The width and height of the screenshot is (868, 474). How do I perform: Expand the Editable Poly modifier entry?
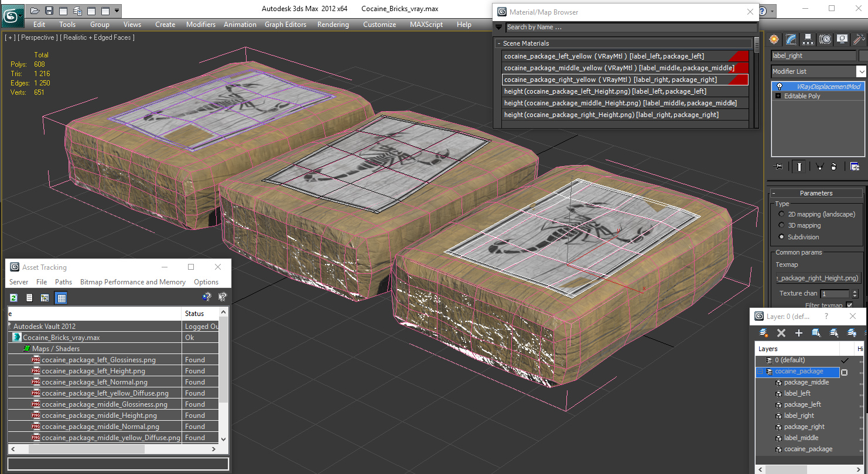coord(778,96)
